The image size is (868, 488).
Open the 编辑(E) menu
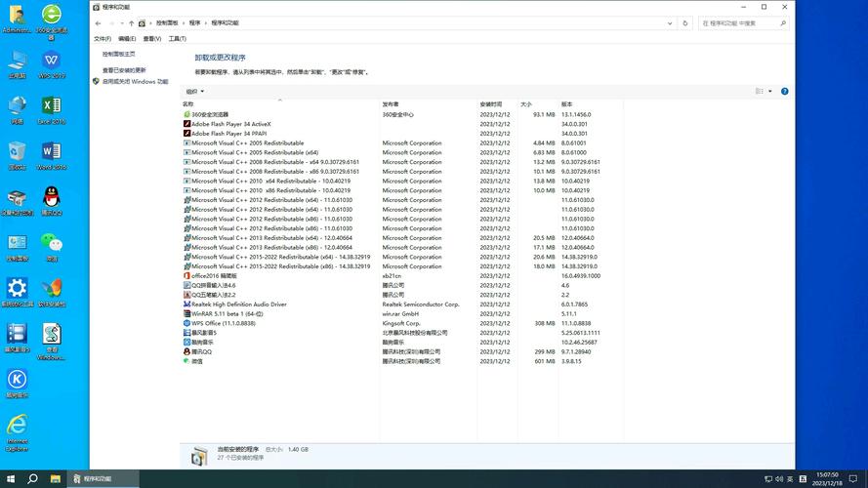[x=127, y=39]
